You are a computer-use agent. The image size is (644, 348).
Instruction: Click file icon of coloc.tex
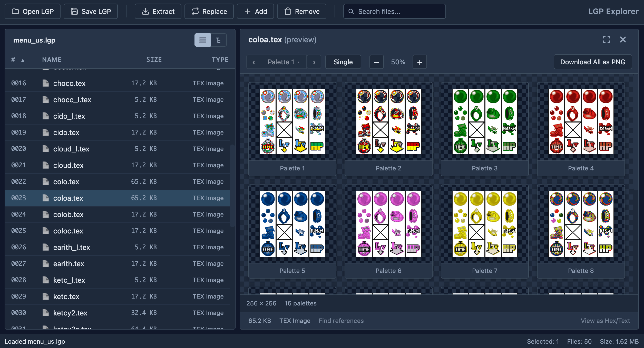click(46, 231)
